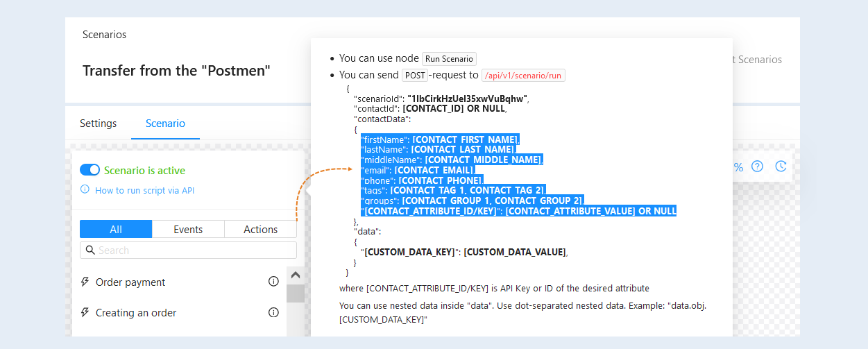The image size is (868, 349).
Task: Click lightning icon beside Order payment
Action: pyautogui.click(x=85, y=282)
